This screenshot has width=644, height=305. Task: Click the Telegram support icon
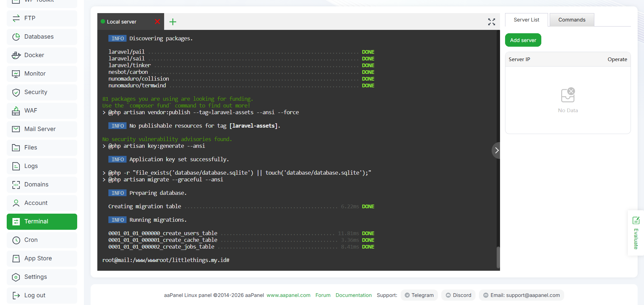pos(407,295)
